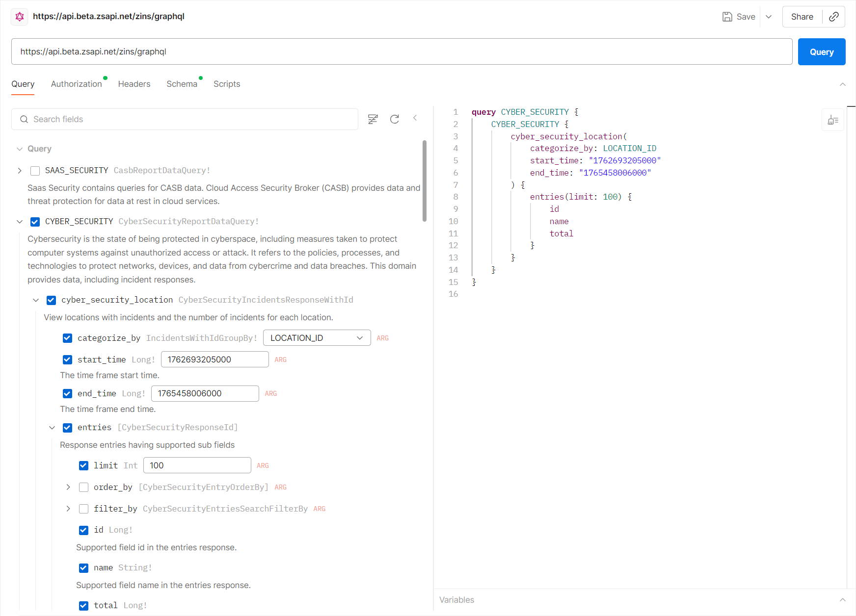The width and height of the screenshot is (856, 616).
Task: Expand the SAAS_SECURITY tree node
Action: (20, 171)
